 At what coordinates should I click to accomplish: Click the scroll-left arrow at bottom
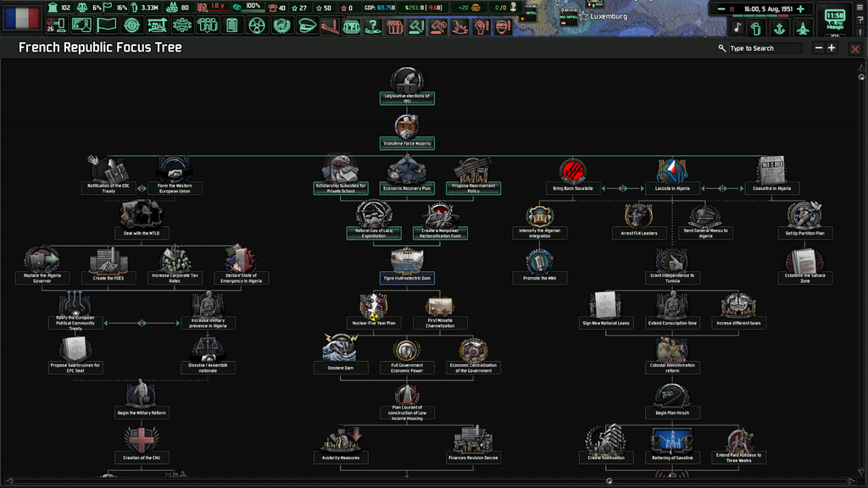8,481
